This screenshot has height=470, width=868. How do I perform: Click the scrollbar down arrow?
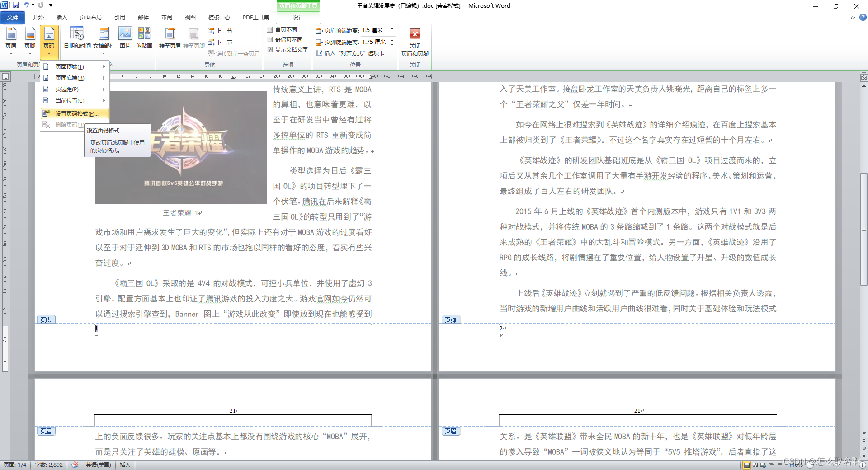tap(864, 433)
